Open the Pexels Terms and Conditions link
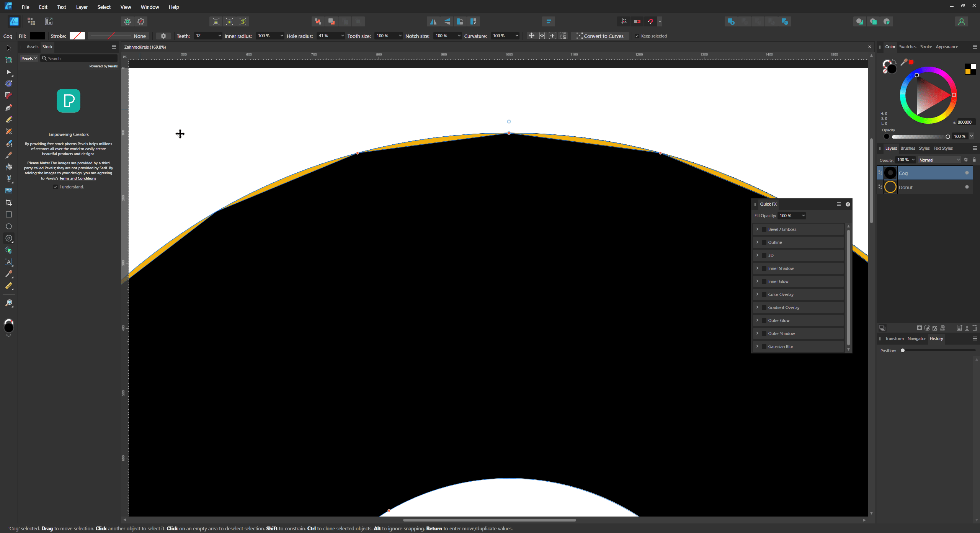 click(77, 178)
